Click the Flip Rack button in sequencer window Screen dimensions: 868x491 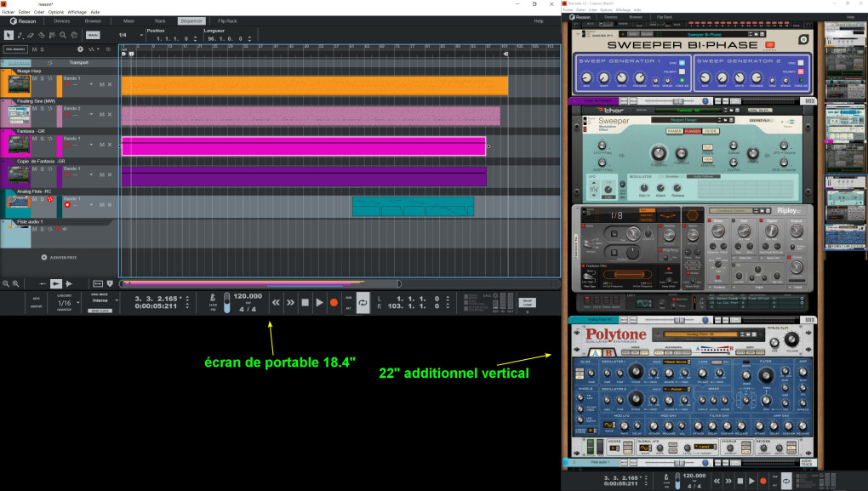[x=227, y=21]
